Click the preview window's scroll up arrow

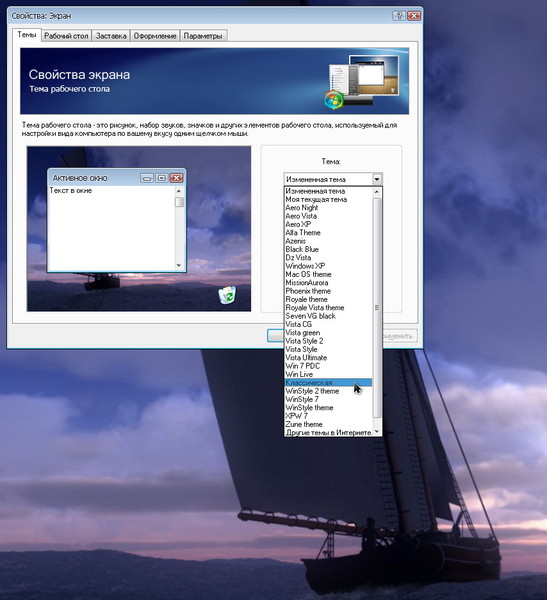(x=179, y=191)
